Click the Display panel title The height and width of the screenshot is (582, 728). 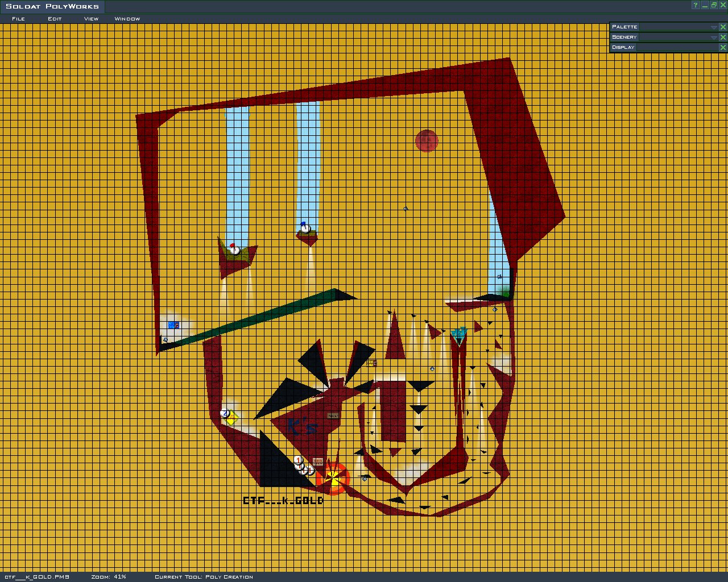(623, 47)
